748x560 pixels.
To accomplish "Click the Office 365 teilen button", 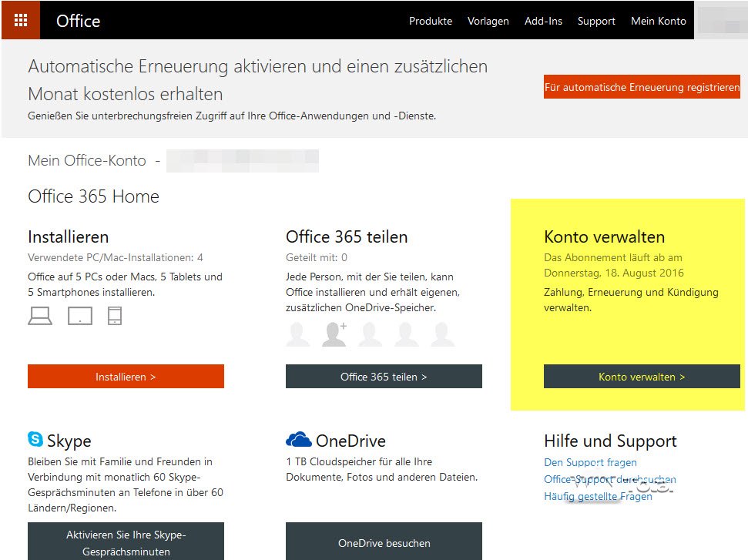I will pyautogui.click(x=384, y=377).
